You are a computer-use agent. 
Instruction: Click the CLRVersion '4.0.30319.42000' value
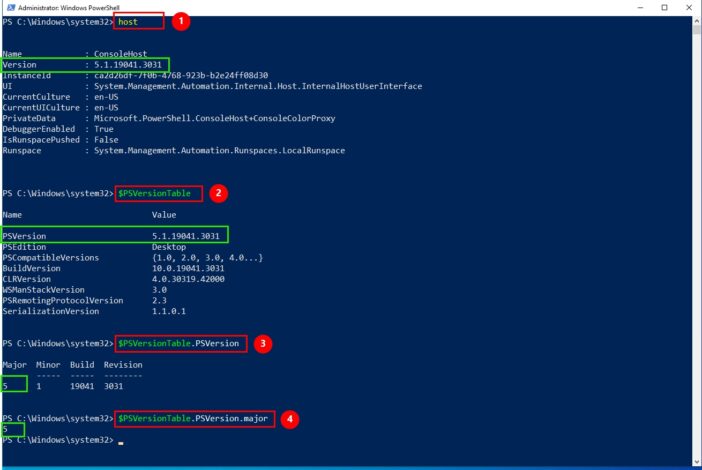pos(188,279)
